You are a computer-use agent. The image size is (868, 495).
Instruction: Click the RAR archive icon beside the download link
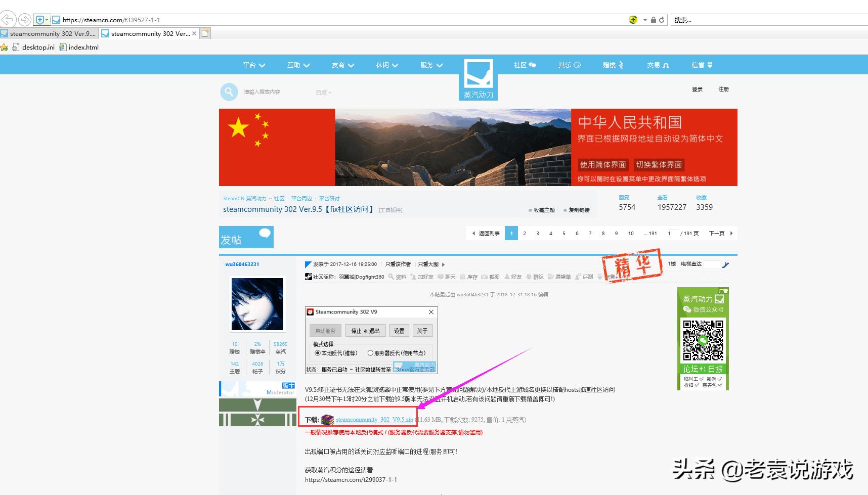pos(328,419)
